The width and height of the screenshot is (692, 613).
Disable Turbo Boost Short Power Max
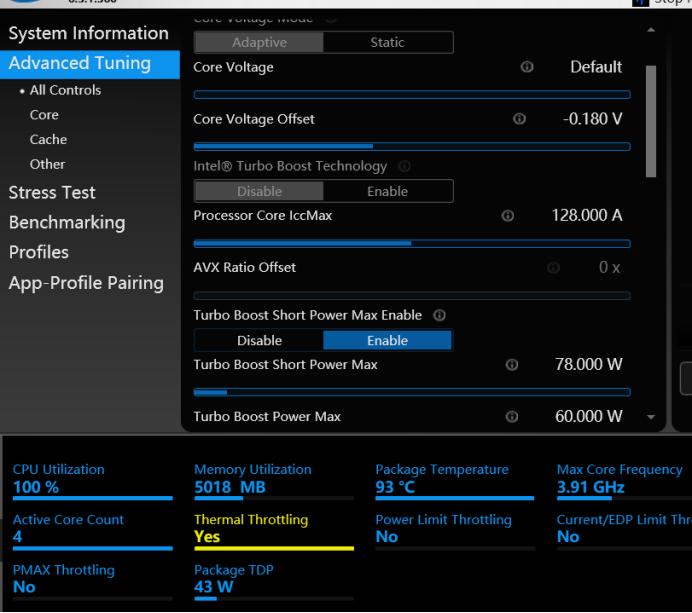[x=259, y=341]
